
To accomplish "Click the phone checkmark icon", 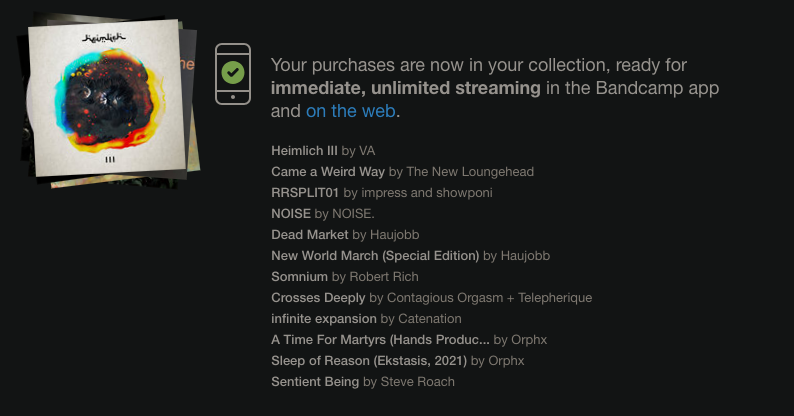I will tap(232, 73).
